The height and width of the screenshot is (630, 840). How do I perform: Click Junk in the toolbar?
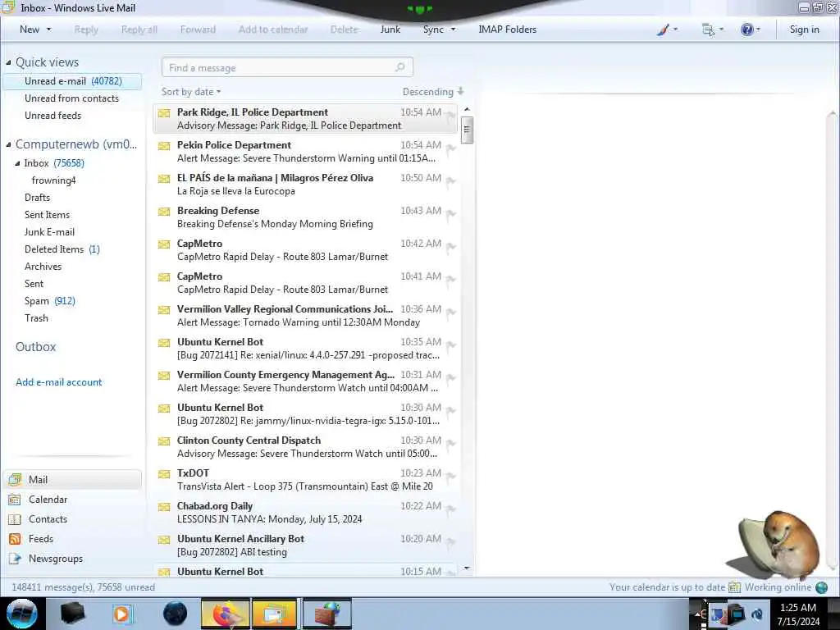(x=390, y=30)
